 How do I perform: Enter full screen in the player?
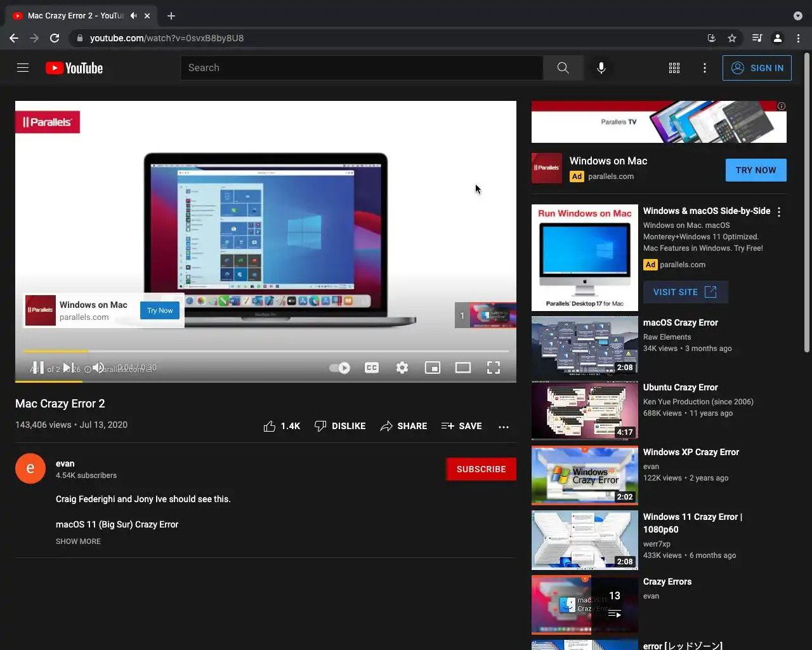click(494, 368)
